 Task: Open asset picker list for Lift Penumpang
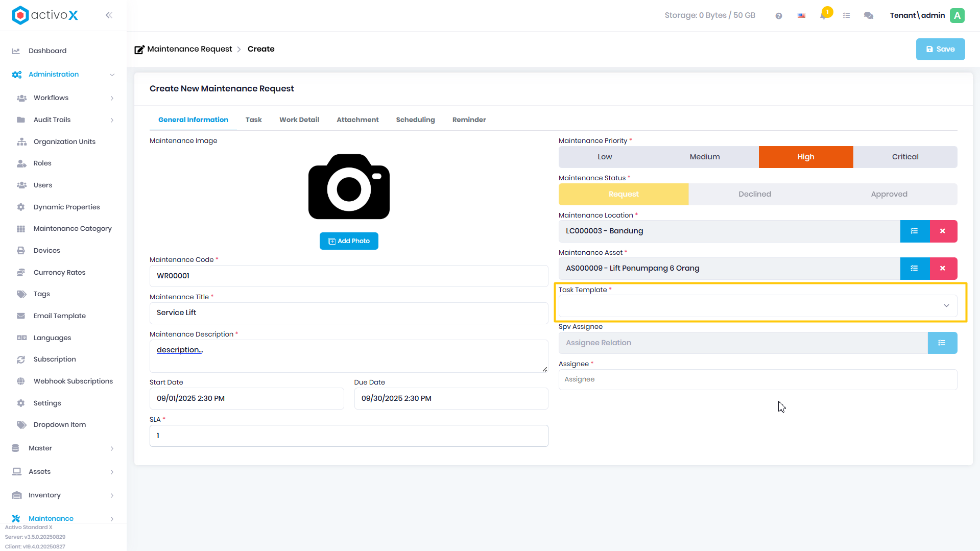pyautogui.click(x=915, y=269)
